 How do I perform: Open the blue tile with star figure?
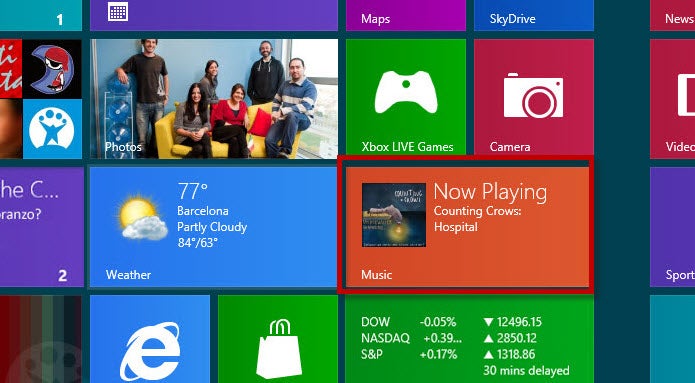(52, 129)
